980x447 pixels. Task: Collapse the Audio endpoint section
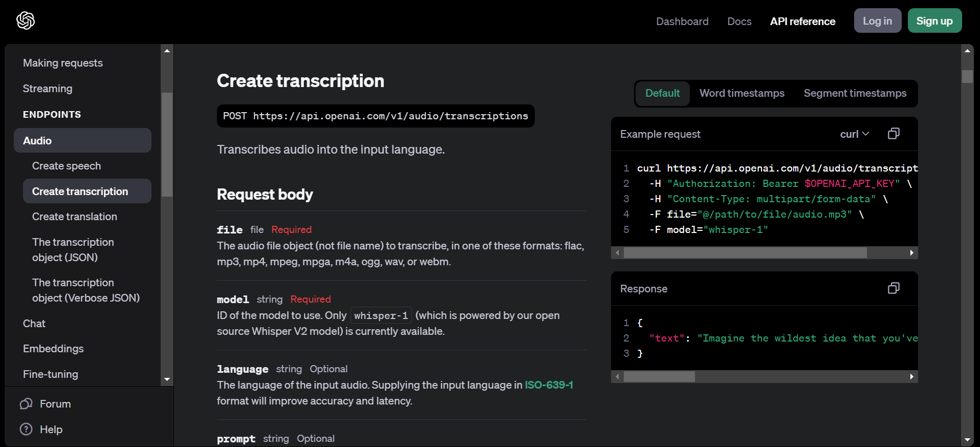coord(82,140)
